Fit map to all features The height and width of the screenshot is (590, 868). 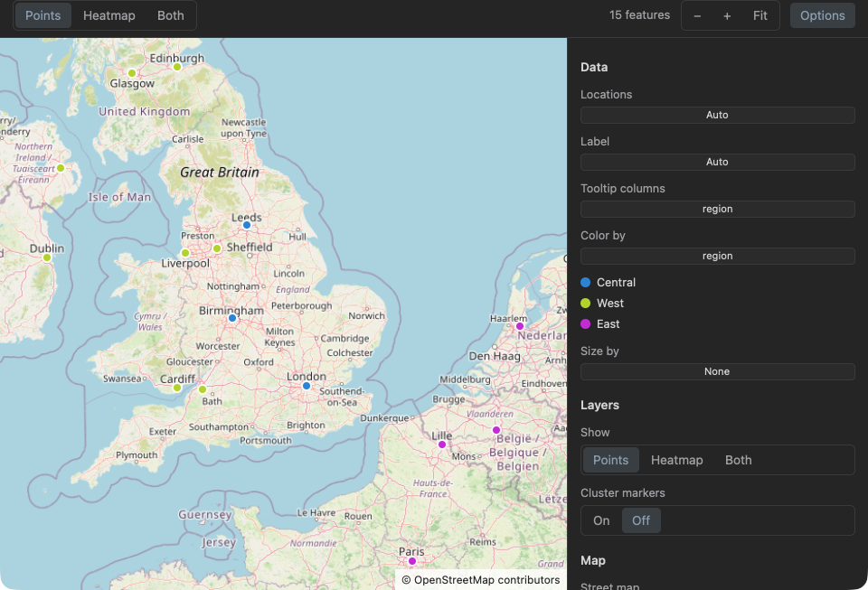pos(760,15)
